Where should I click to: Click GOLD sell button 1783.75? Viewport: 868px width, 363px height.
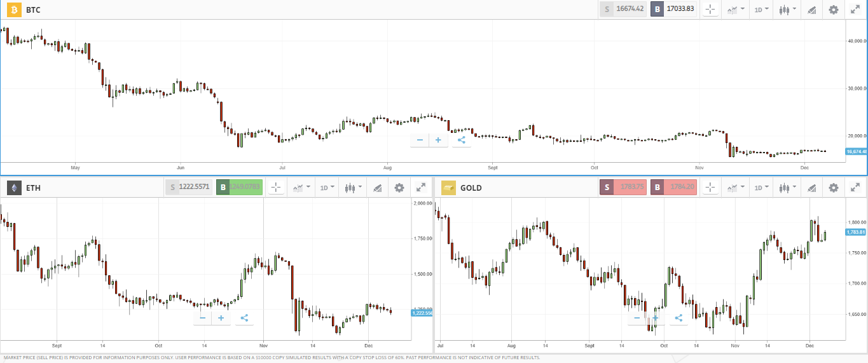(623, 188)
